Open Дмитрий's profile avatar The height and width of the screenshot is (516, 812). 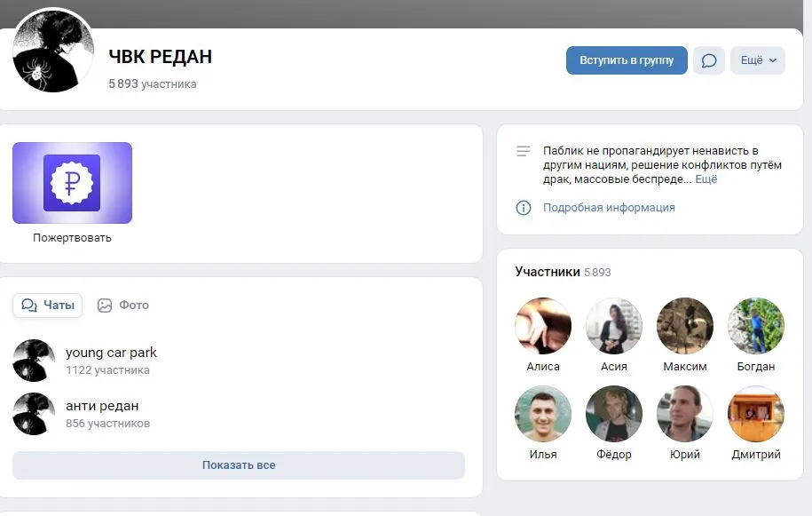[756, 414]
